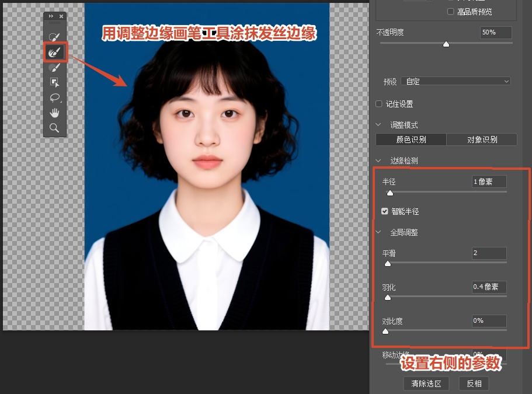532x394 pixels.
Task: Select the Hand tool
Action: (54, 113)
